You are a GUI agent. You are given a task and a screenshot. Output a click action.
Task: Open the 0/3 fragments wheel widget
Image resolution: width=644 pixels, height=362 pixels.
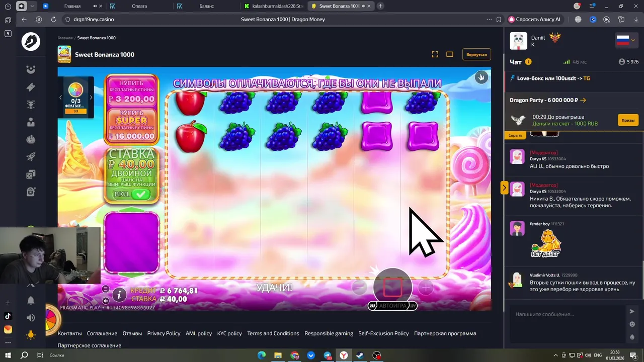pyautogui.click(x=76, y=97)
